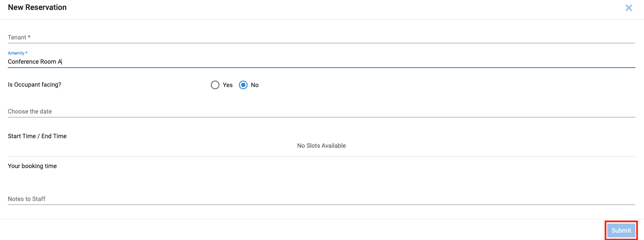
Task: Select the No radio button circle
Action: tap(243, 85)
